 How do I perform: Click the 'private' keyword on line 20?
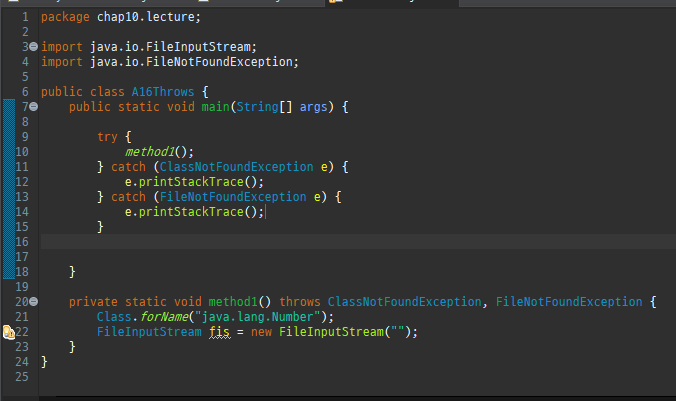pos(93,302)
